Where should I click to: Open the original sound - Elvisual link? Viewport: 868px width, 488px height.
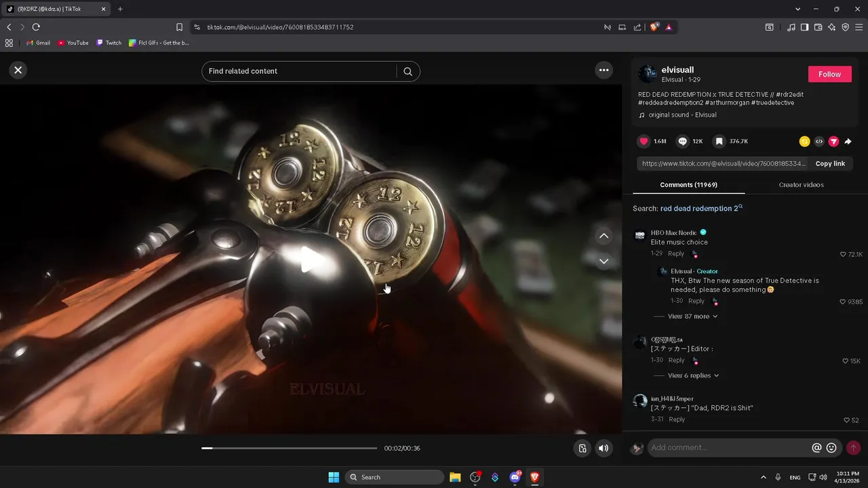click(682, 115)
